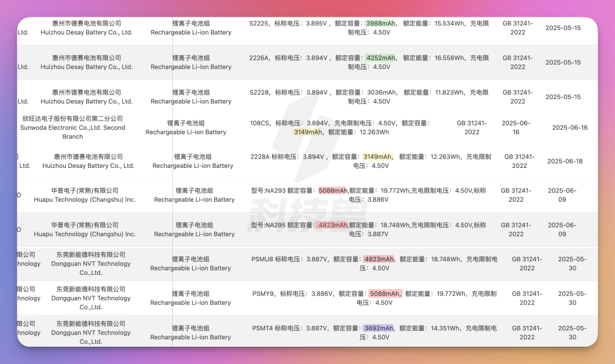Screen dimensions: 615x364
Task: Click the date 2025-05-15 in the 2226A row
Action: pos(563,63)
